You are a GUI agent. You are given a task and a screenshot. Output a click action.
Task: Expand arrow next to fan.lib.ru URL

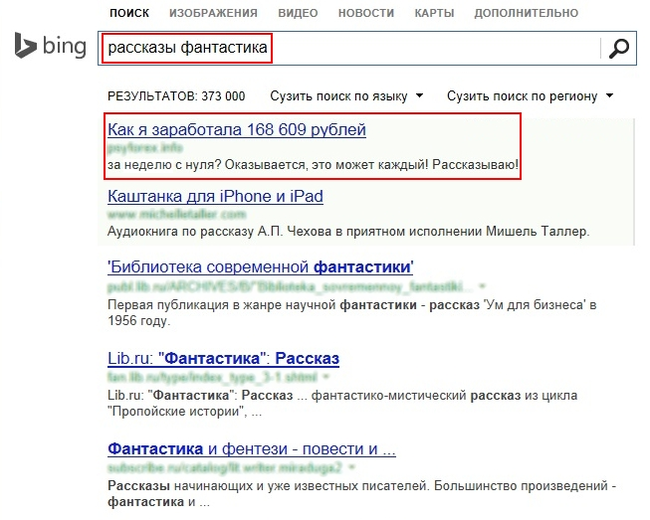(x=325, y=378)
